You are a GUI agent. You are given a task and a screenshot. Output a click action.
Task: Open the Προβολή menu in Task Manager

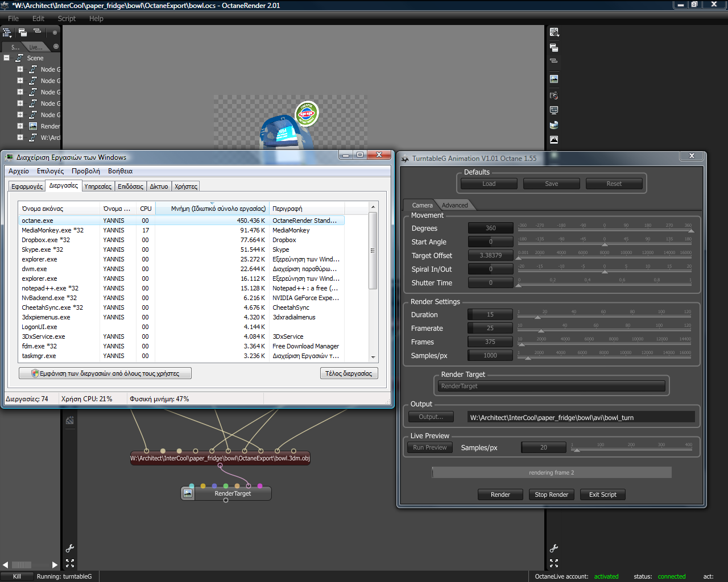point(85,171)
